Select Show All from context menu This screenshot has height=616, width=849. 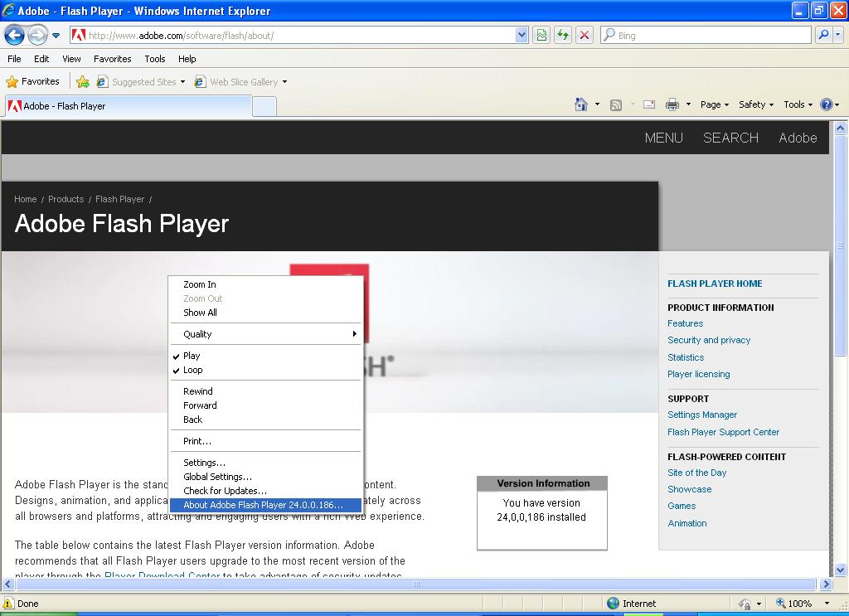[x=265, y=313]
